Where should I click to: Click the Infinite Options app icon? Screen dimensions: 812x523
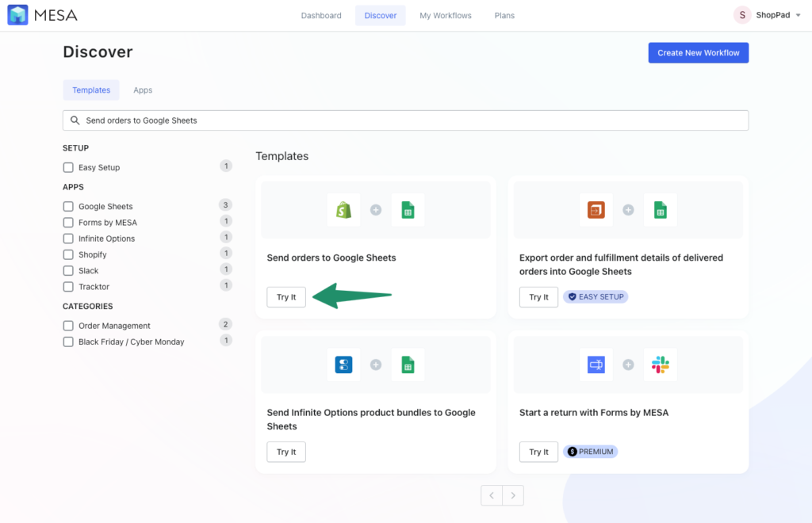click(343, 365)
